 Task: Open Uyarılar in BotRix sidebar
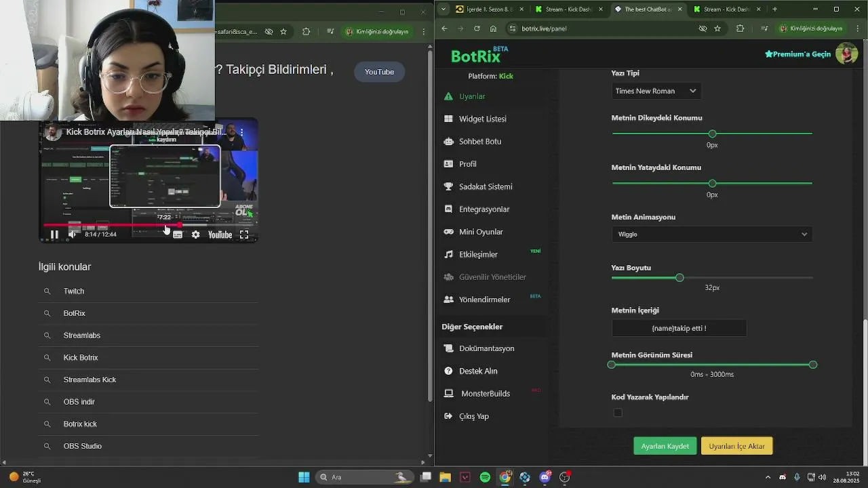472,96
